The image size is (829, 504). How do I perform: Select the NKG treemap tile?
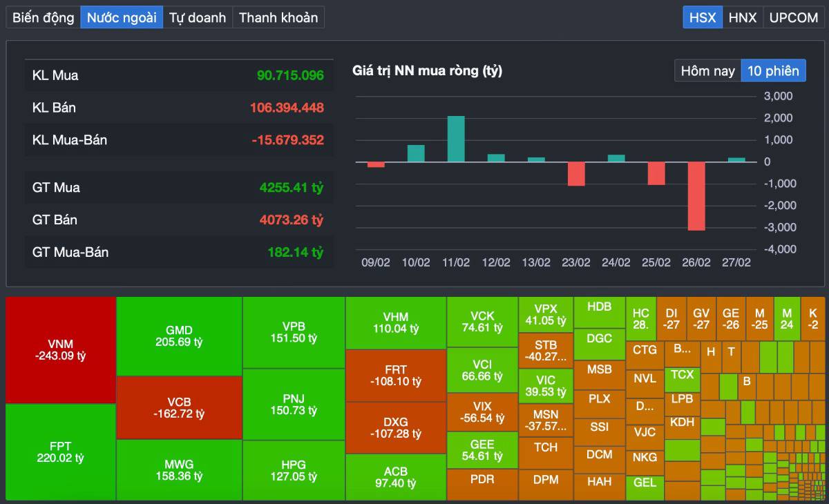[645, 462]
